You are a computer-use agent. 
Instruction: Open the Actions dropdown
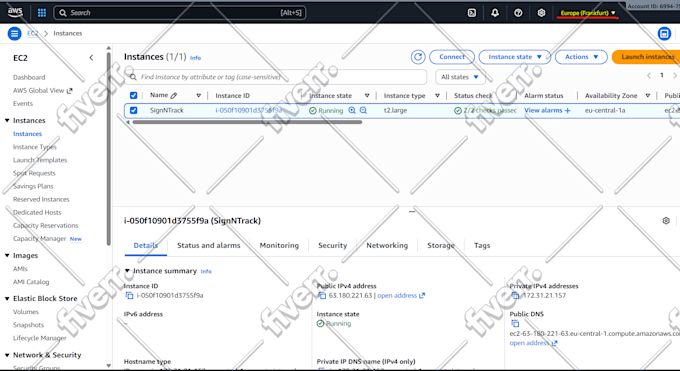tap(581, 57)
